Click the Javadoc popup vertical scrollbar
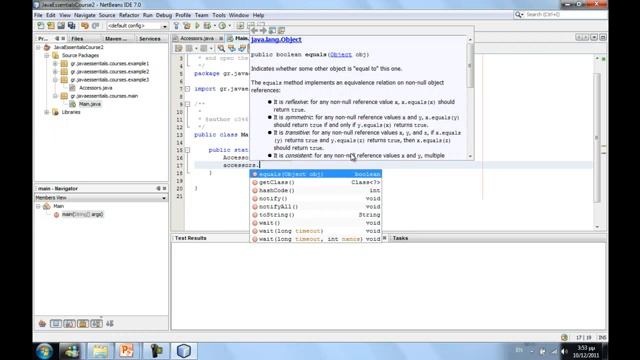640x360 pixels. 470,65
